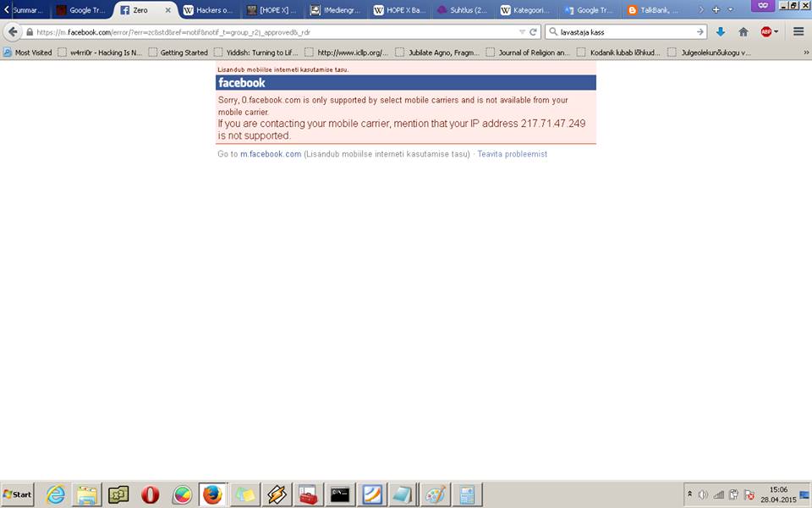The image size is (812, 508).
Task: Click the facebook logo header
Action: pos(241,82)
